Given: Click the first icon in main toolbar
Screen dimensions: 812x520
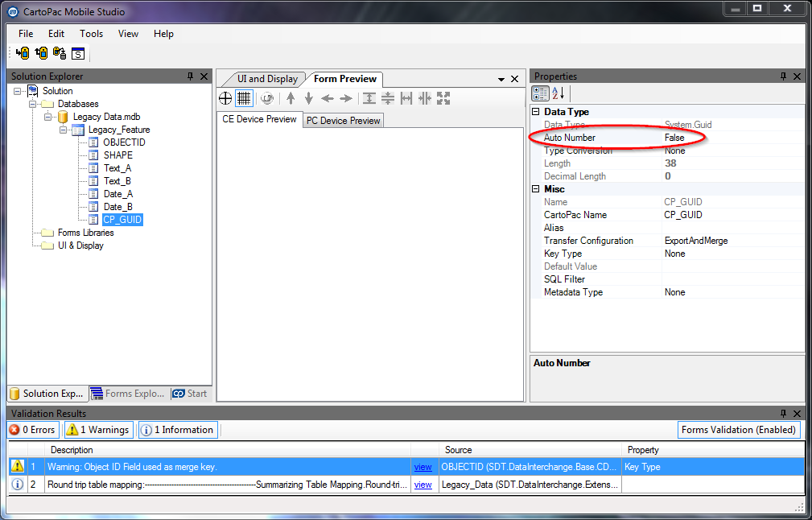Looking at the screenshot, I should (23, 53).
